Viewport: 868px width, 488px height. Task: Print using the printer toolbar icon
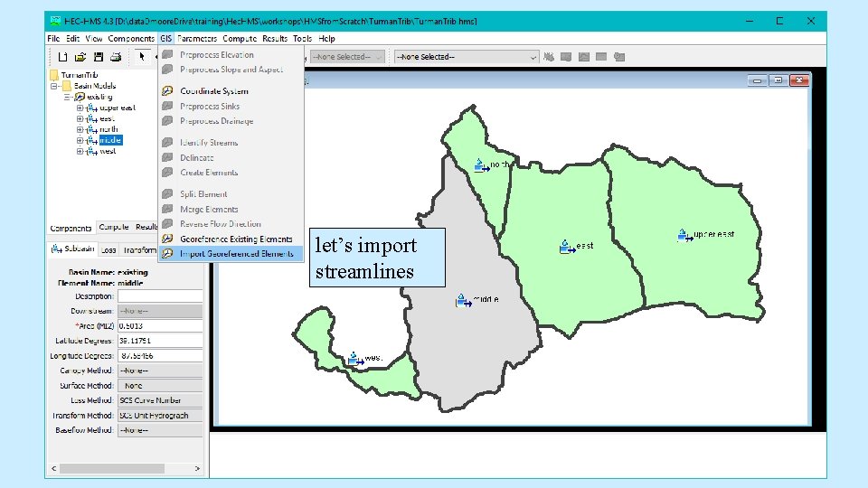[x=116, y=57]
